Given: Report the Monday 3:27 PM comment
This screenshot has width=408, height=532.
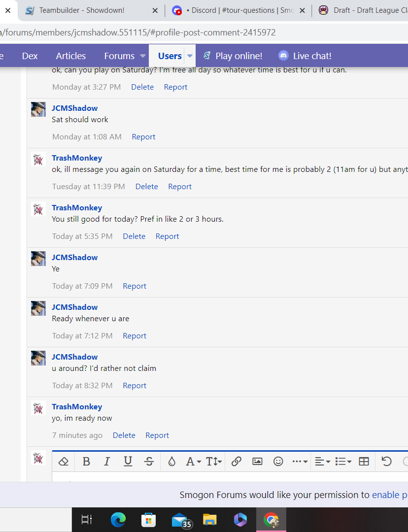Looking at the screenshot, I should (x=175, y=87).
